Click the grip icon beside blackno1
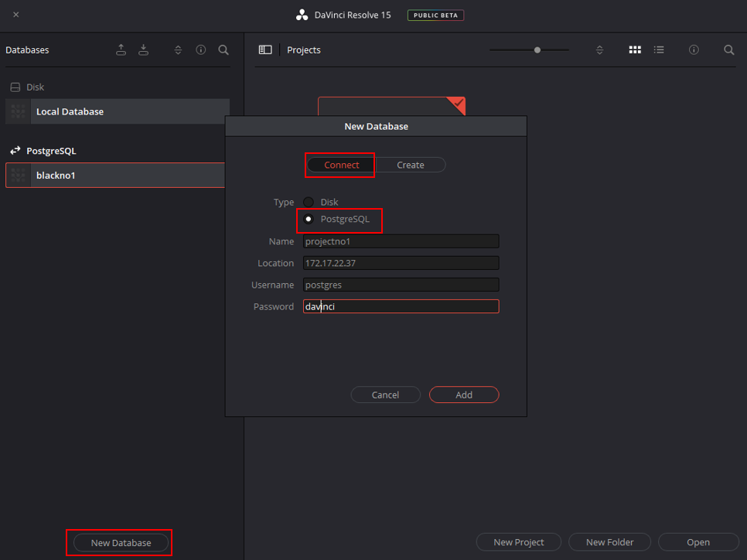The height and width of the screenshot is (560, 747). [x=18, y=176]
